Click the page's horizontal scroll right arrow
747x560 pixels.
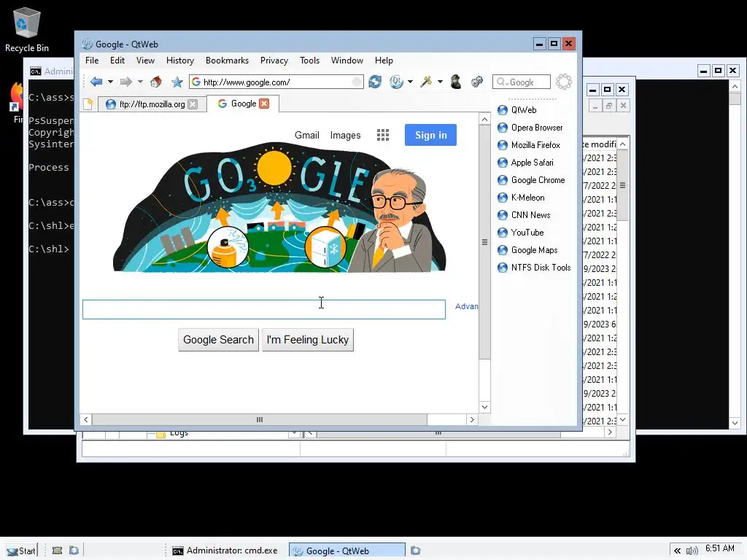click(472, 419)
